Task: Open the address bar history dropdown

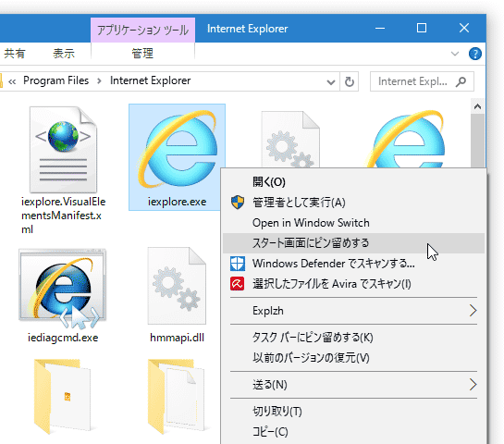Action: [x=331, y=82]
